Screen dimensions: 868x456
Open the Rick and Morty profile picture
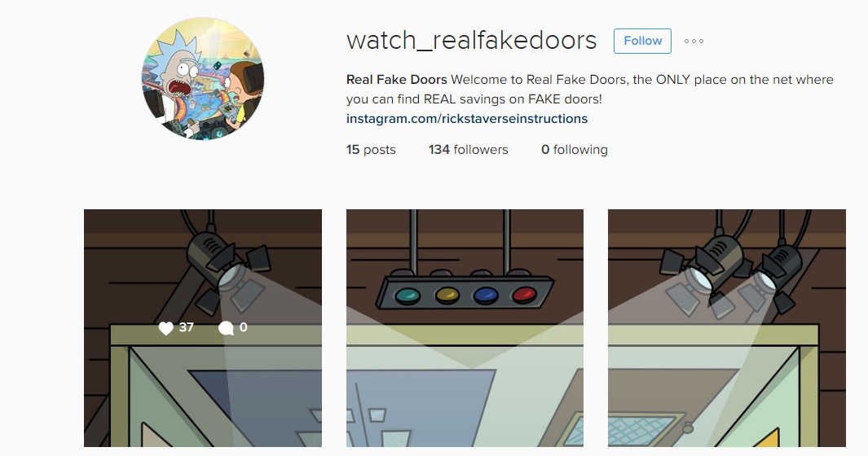(x=203, y=79)
